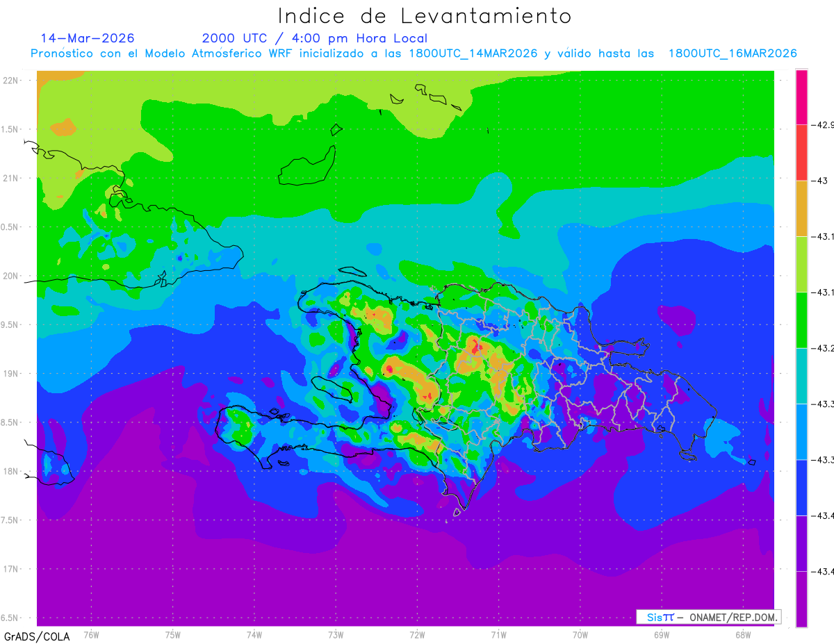Click the title "Indice de Levantamiento"
Viewport: 834px width, 644px height.
click(425, 16)
